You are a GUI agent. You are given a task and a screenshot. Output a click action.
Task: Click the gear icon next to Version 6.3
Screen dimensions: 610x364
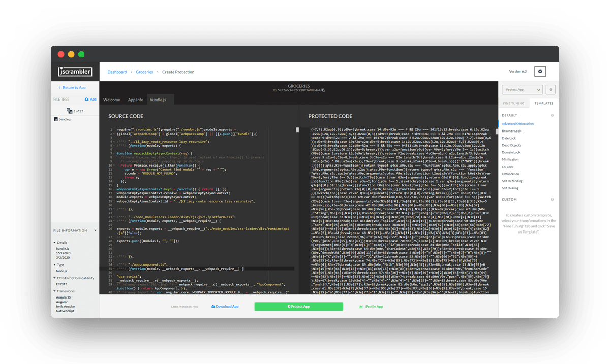point(539,71)
